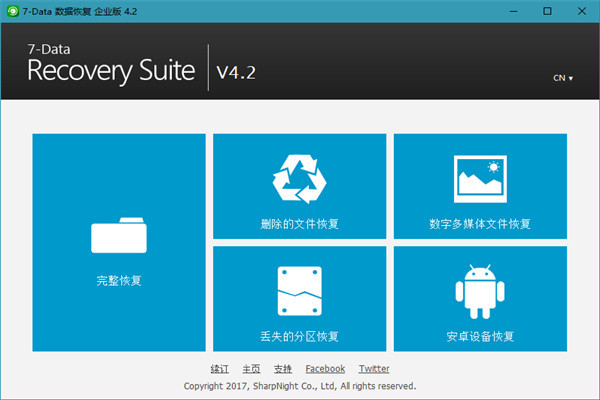
Task: Close the 7-Data Recovery Suite window
Action: point(589,11)
